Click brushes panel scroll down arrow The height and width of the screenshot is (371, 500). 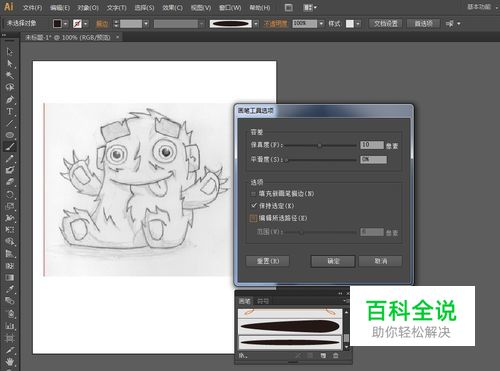click(x=346, y=347)
